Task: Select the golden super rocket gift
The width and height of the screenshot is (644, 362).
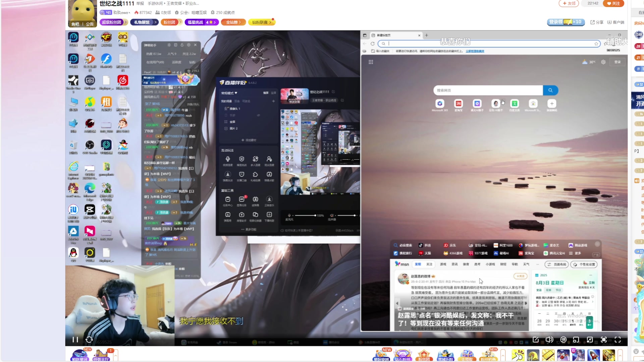Action: tap(608, 355)
